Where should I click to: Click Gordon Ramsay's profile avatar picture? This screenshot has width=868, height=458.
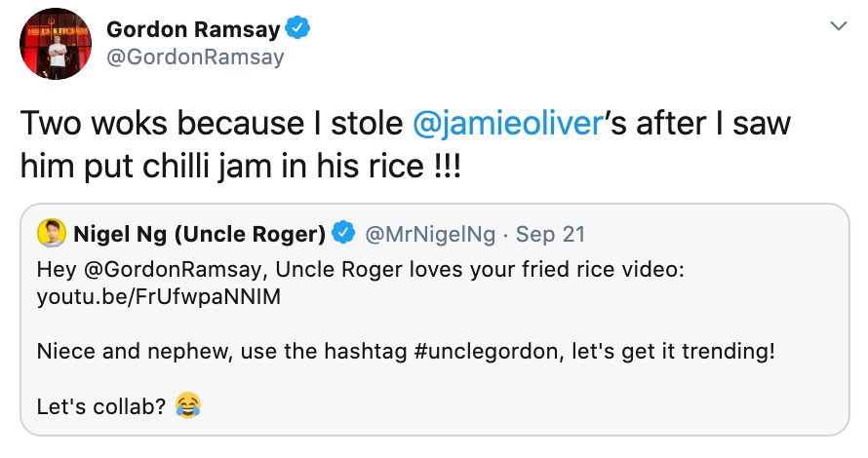coord(55,44)
